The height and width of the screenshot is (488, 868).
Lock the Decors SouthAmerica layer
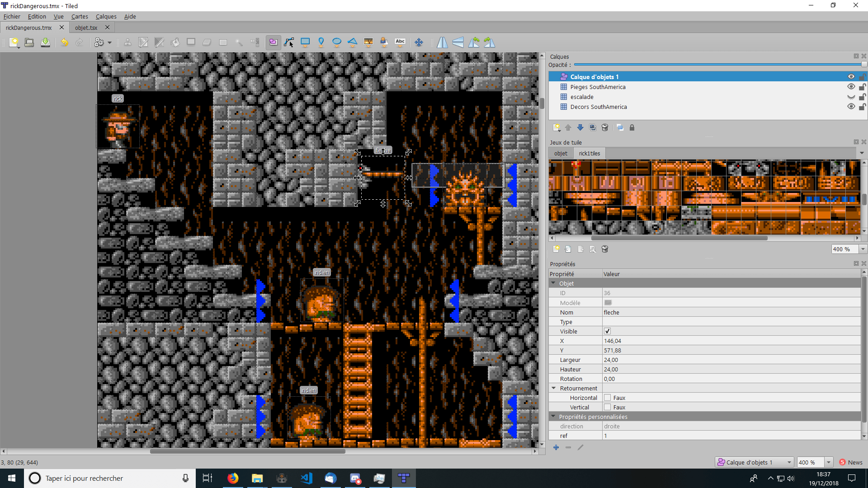862,107
